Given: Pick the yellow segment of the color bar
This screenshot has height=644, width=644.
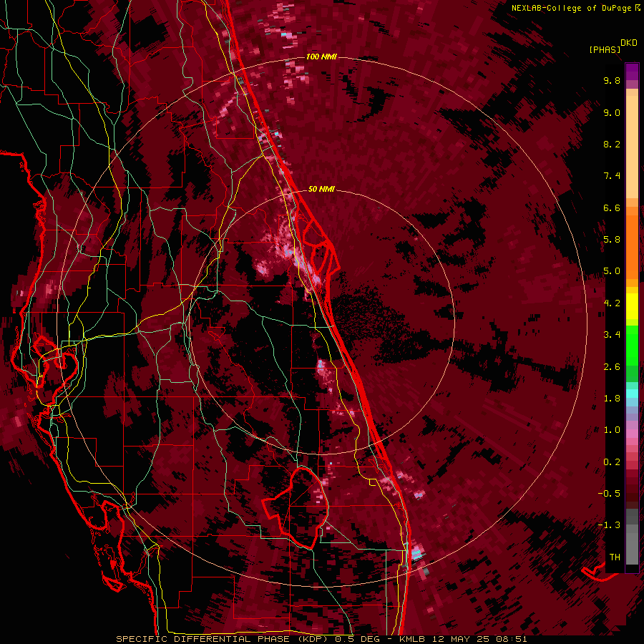Looking at the screenshot, I should pyautogui.click(x=632, y=306).
